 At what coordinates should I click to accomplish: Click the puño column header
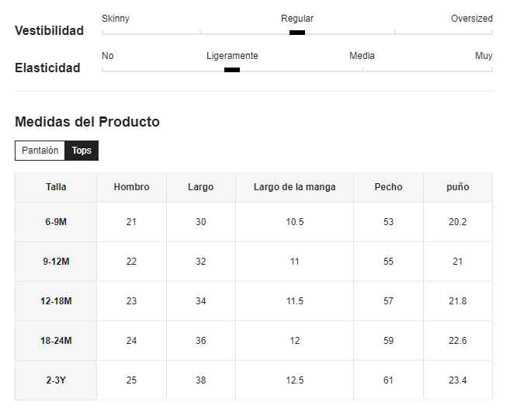pyautogui.click(x=458, y=187)
